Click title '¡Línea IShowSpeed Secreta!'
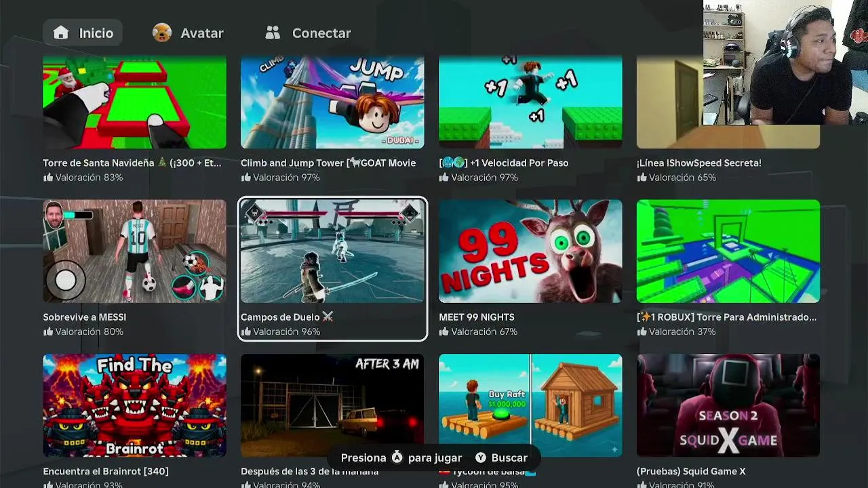 tap(698, 163)
